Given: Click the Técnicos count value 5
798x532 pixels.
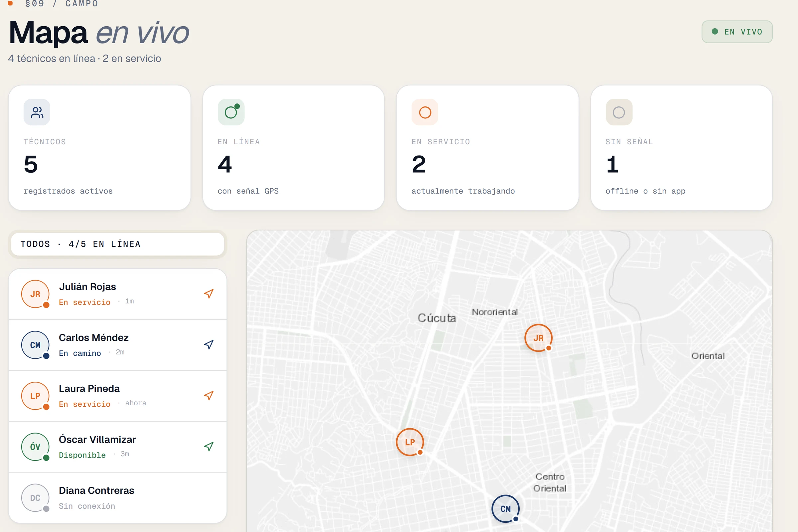Looking at the screenshot, I should click(31, 164).
